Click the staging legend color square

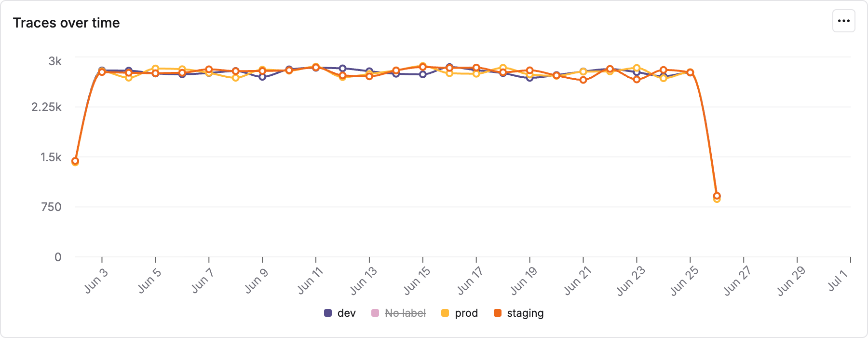[498, 313]
